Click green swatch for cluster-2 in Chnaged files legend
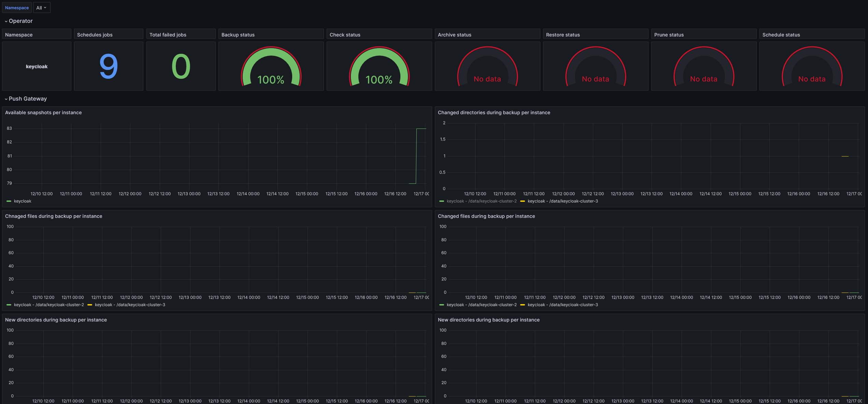 (x=9, y=305)
